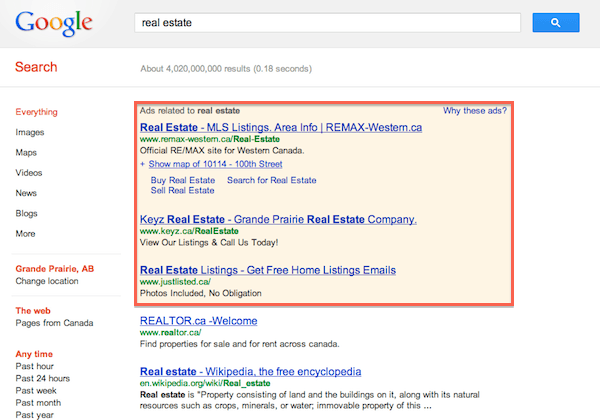Open REMAX-Western.ca MLS Listings ad
600x420 pixels.
(x=281, y=128)
